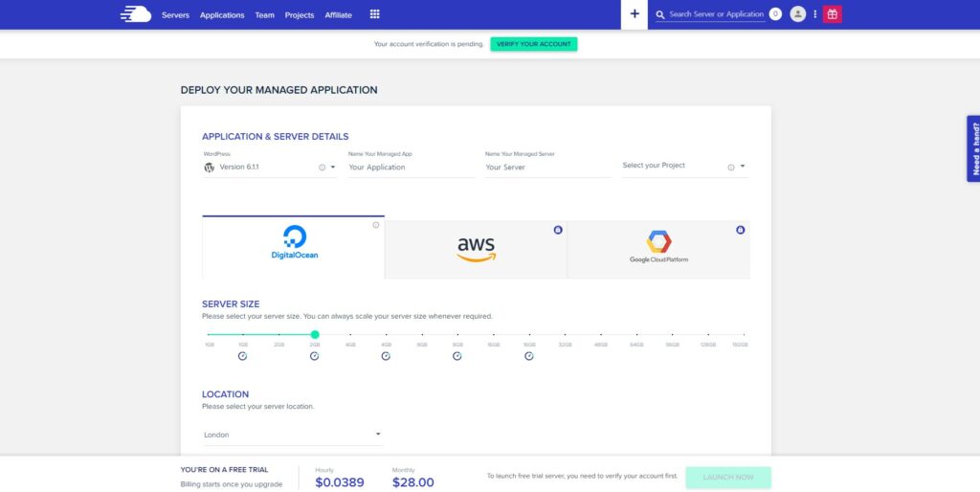Click the info icon on DigitalOcean tab
This screenshot has width=980, height=492.
(375, 225)
